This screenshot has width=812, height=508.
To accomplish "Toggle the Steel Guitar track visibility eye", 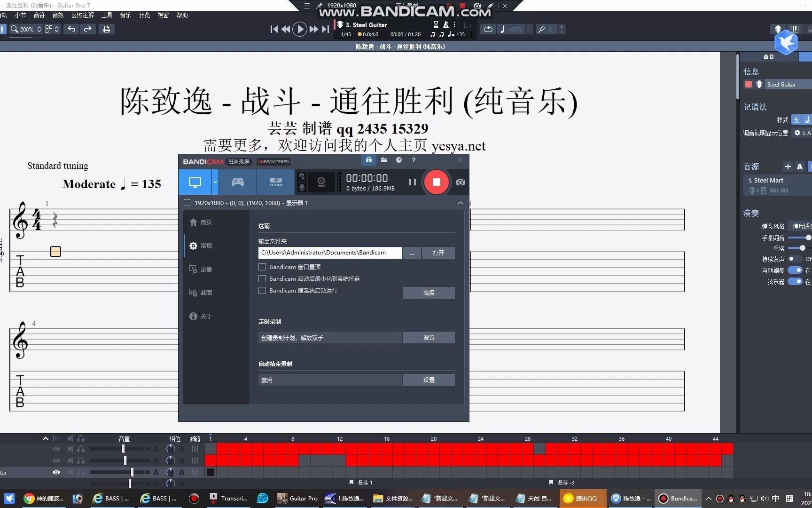I will (x=56, y=472).
